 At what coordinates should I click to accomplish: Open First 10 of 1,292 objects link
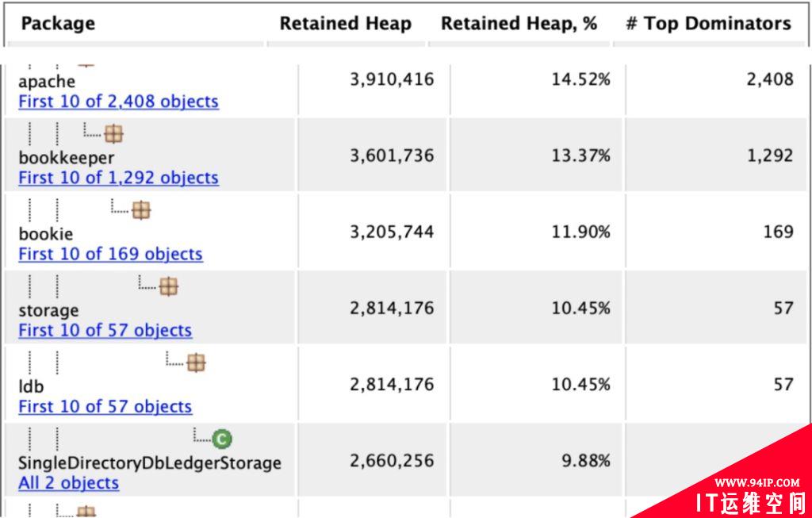coord(119,178)
